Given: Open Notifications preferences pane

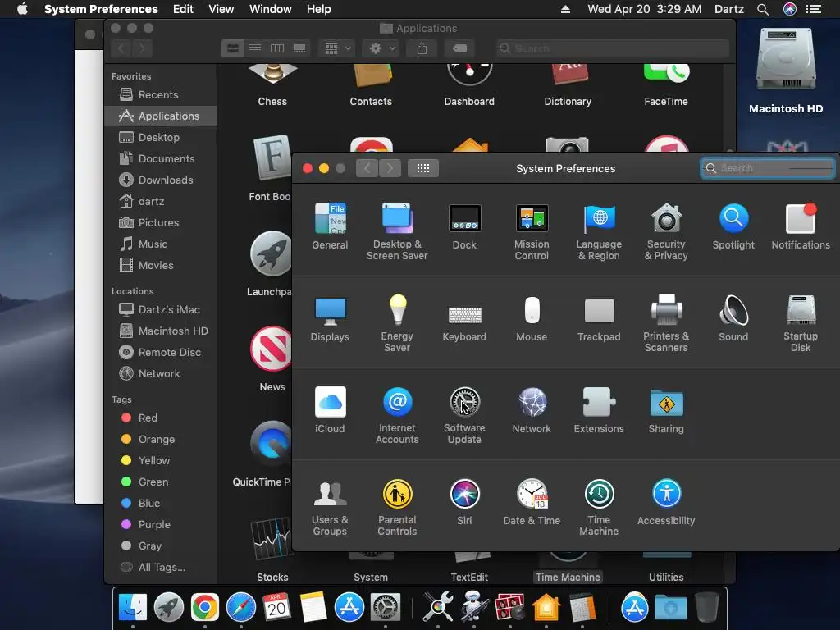Looking at the screenshot, I should pyautogui.click(x=801, y=226).
